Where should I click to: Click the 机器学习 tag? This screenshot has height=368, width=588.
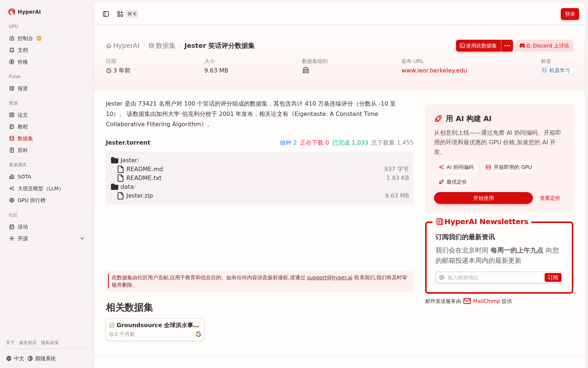pyautogui.click(x=557, y=70)
